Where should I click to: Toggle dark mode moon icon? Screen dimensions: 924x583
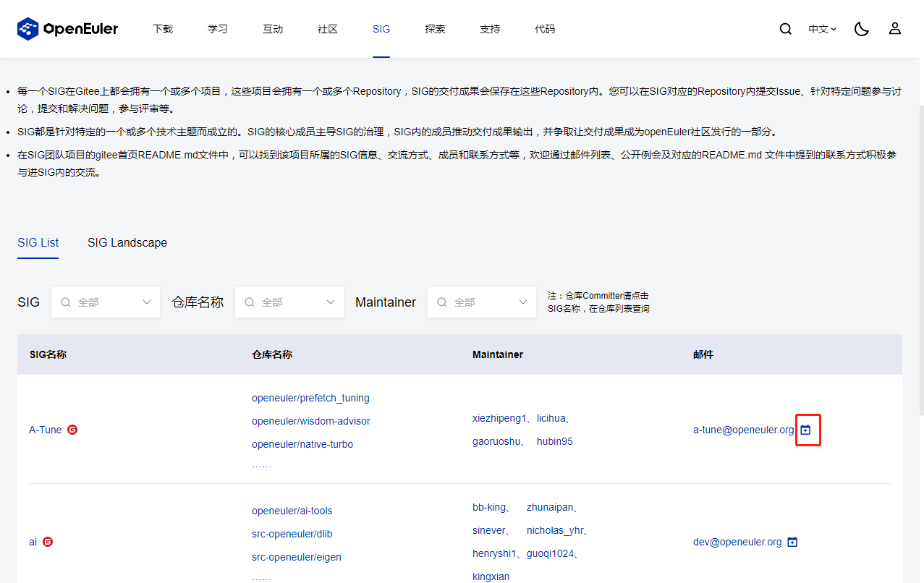pyautogui.click(x=861, y=29)
